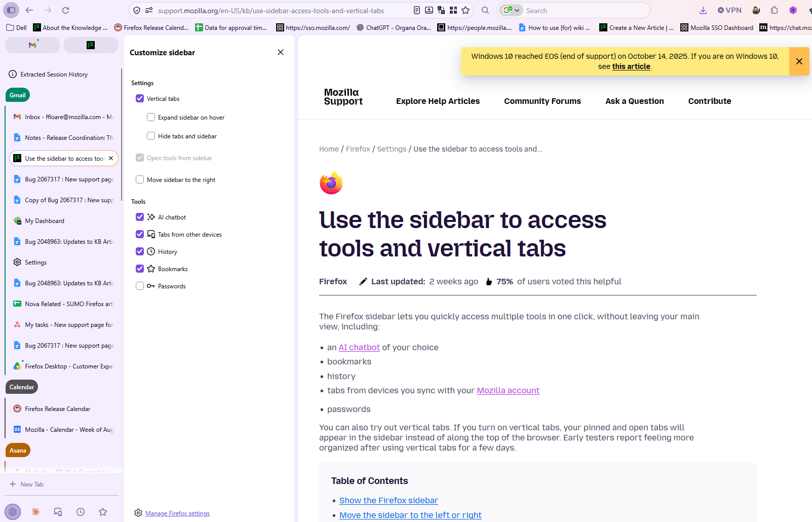This screenshot has width=812, height=522.
Task: Toggle Move sidebar to the right
Action: pyautogui.click(x=140, y=179)
